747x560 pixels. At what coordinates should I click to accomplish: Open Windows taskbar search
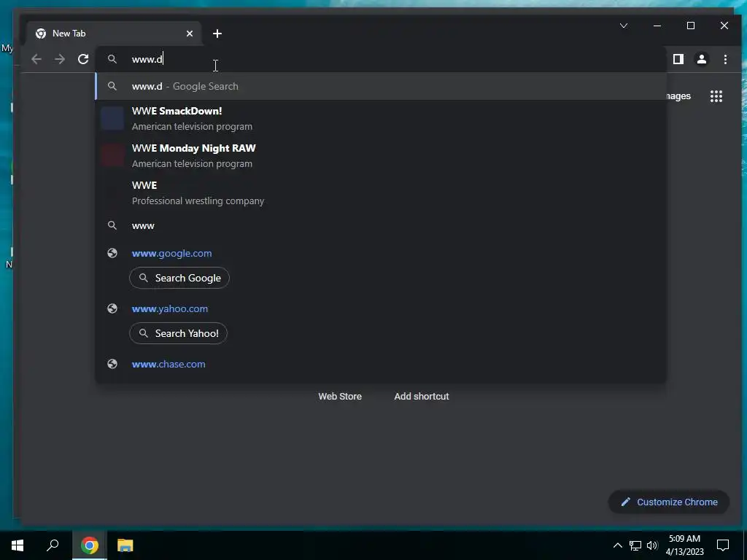pos(53,545)
